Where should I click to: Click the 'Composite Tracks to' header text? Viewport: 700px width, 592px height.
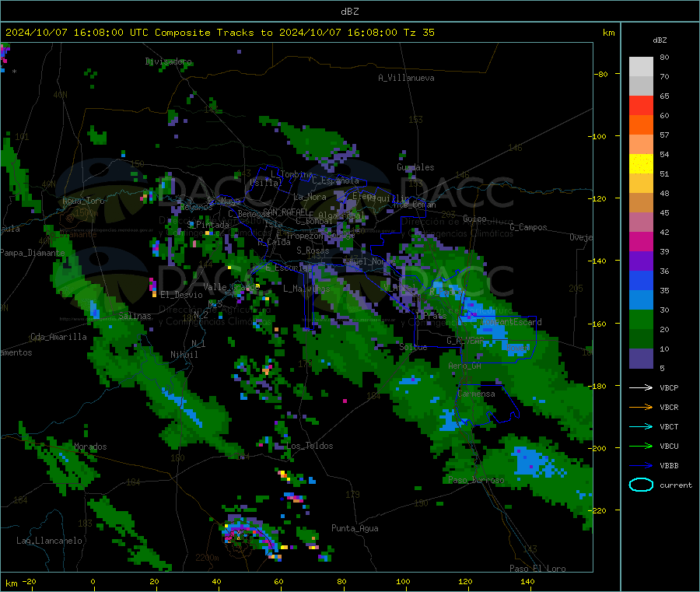pos(213,33)
